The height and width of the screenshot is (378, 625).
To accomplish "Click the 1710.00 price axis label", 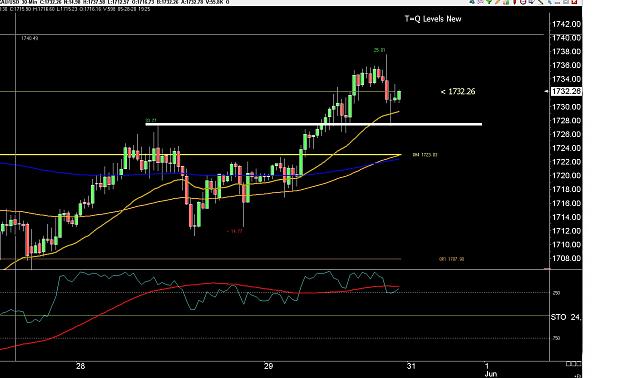I will pos(566,244).
